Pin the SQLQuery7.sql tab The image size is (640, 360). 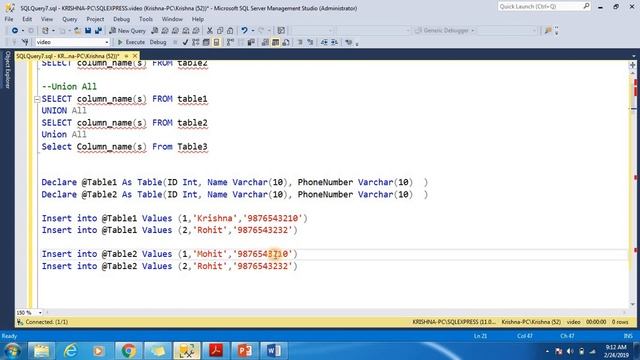126,56
